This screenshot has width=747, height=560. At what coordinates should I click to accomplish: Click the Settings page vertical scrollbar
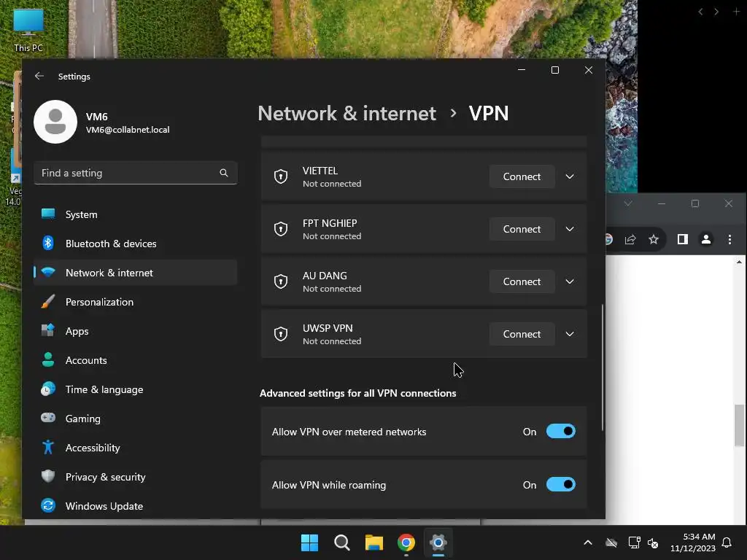tap(603, 367)
